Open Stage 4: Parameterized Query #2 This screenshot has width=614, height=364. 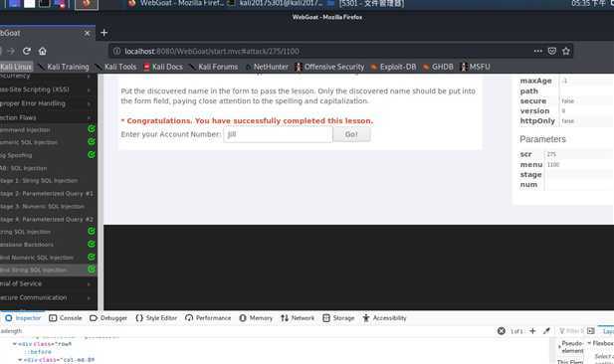point(47,219)
